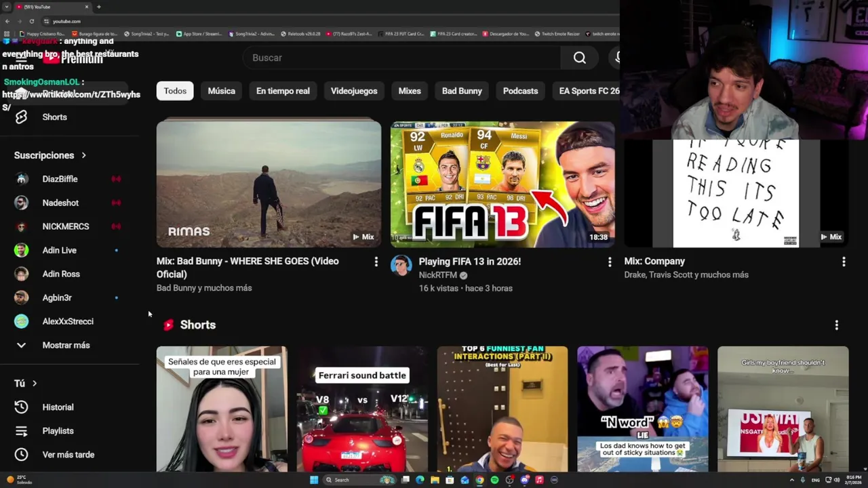Go back using browser back arrow
The width and height of the screenshot is (868, 488).
[x=7, y=21]
